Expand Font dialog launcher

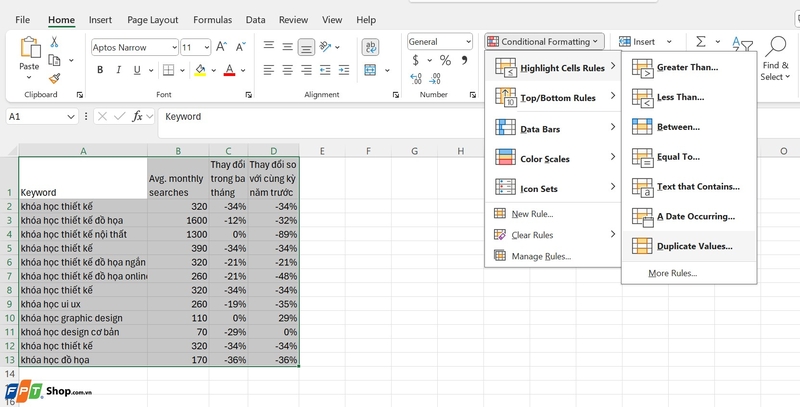248,95
